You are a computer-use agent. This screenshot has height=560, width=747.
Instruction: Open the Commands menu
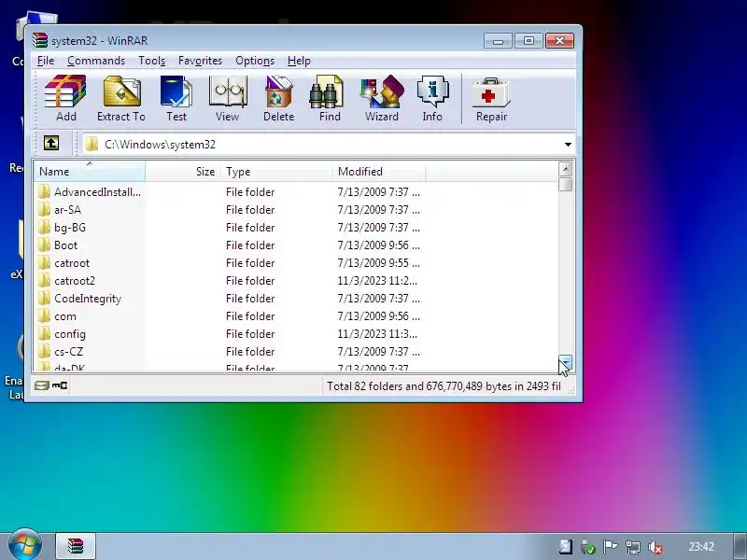coord(96,61)
